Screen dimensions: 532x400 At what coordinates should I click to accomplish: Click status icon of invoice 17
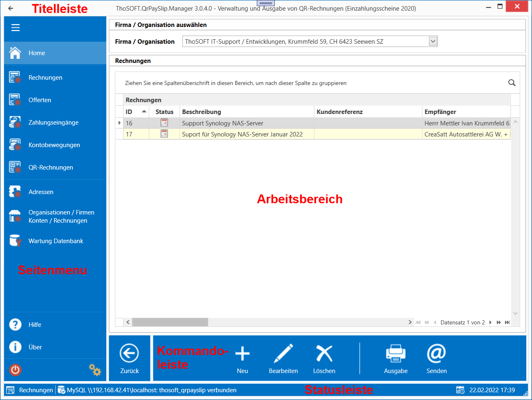pos(164,134)
